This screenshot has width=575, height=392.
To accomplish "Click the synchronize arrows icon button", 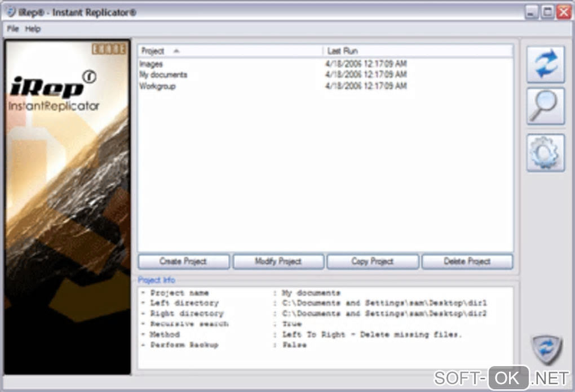I will [x=546, y=64].
